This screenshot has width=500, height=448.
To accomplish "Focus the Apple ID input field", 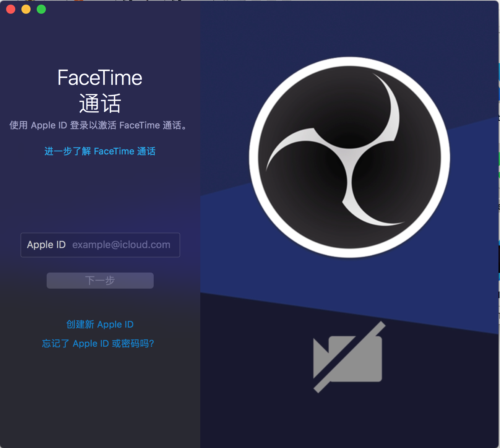I will 100,245.
